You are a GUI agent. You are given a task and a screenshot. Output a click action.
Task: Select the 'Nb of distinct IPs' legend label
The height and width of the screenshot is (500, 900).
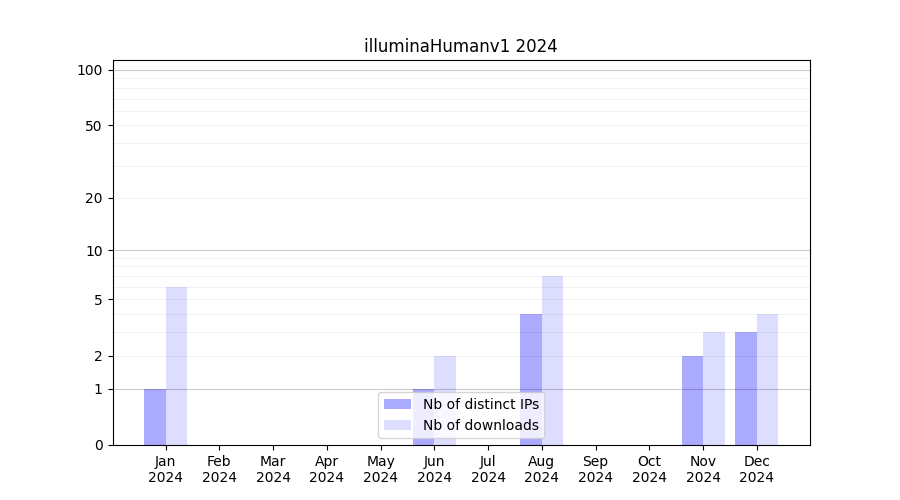tap(480, 404)
